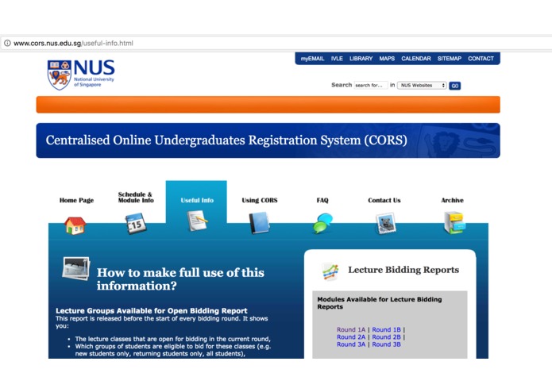Click the photo icon beside the how-to heading
Screen dimensions: 552x392
coord(75,268)
